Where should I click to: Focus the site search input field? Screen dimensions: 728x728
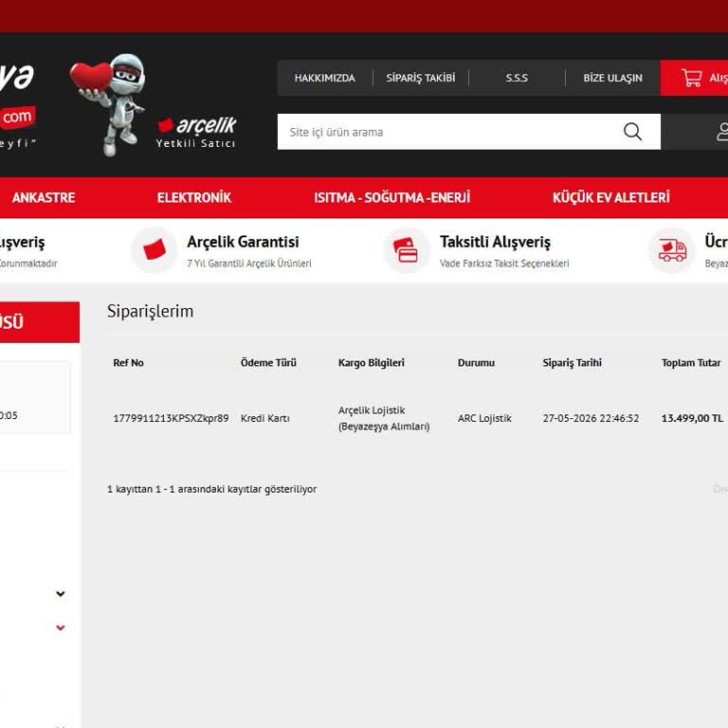[x=469, y=132]
